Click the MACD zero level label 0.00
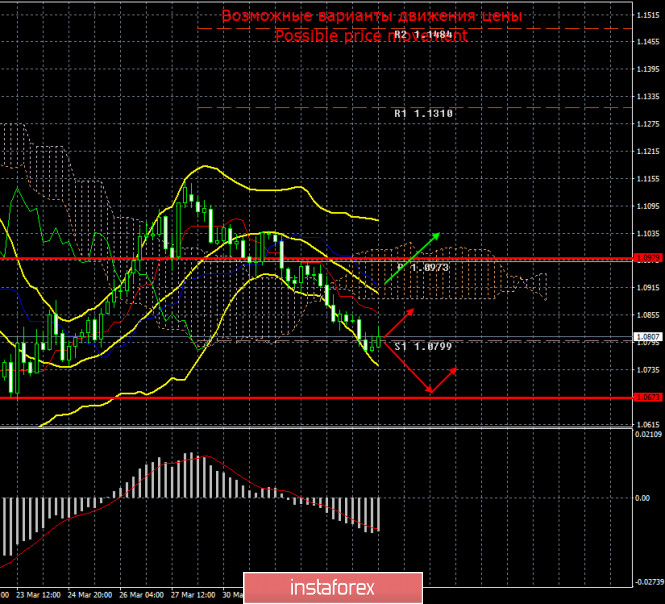This screenshot has width=665, height=604. point(643,498)
